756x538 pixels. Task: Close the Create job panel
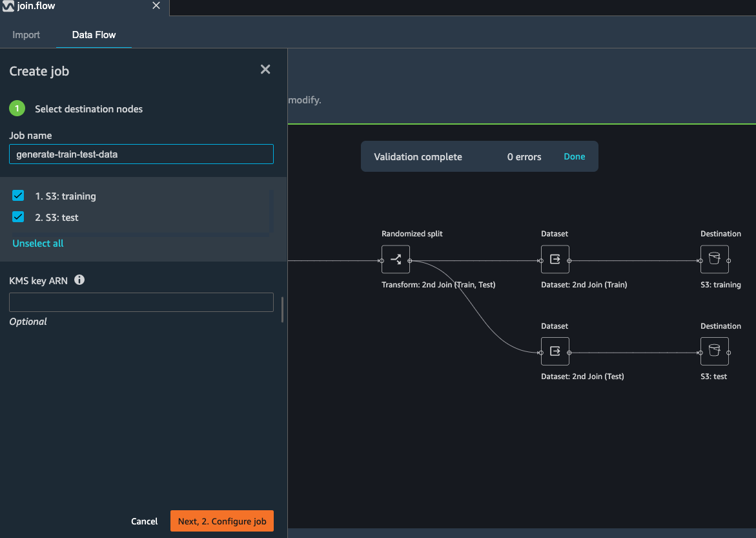(265, 70)
